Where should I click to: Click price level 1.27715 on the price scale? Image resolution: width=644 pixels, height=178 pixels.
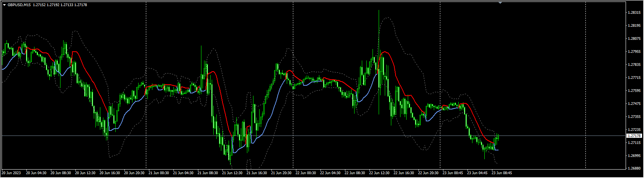click(x=634, y=78)
